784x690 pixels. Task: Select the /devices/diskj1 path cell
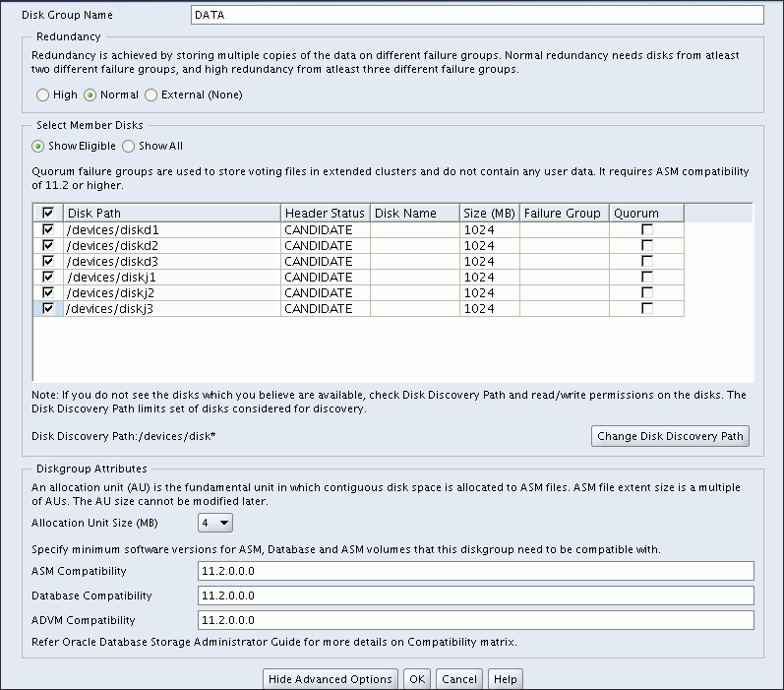coord(172,277)
